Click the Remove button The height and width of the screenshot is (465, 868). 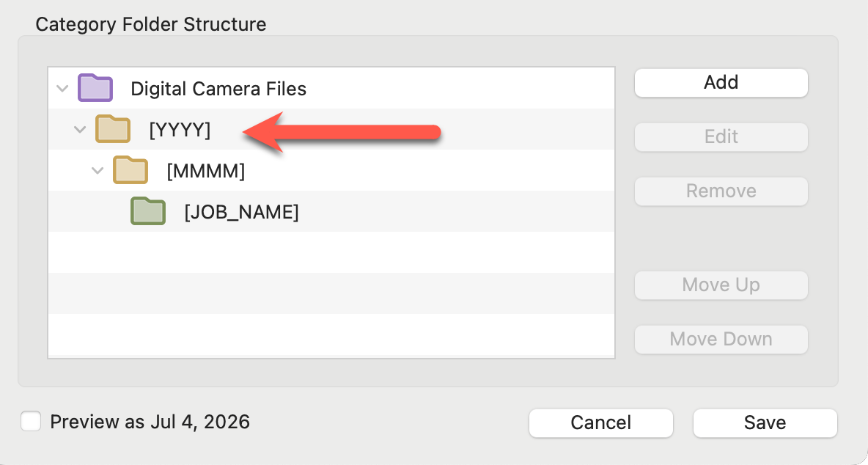click(721, 191)
